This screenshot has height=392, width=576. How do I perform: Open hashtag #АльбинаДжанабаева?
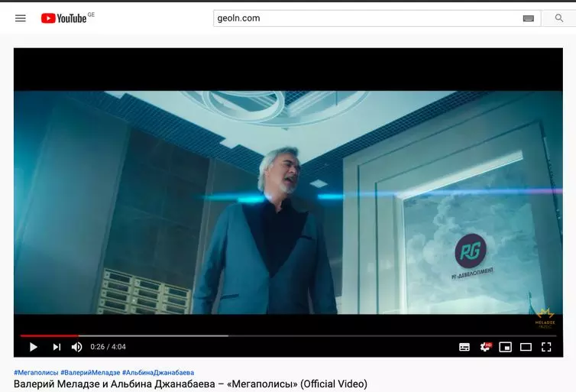pos(158,373)
